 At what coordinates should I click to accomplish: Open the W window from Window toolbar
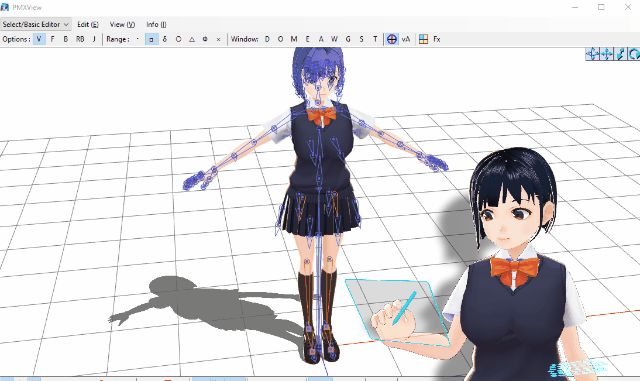pyautogui.click(x=334, y=39)
